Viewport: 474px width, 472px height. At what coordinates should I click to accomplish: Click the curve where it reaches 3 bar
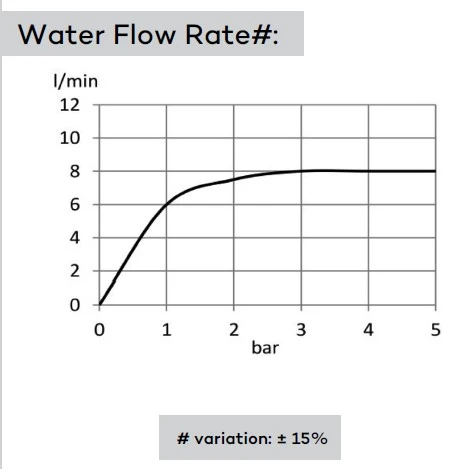point(301,171)
